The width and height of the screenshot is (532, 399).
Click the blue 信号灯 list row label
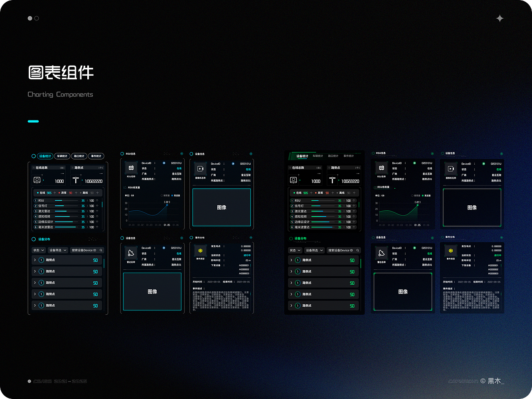pyautogui.click(x=43, y=206)
